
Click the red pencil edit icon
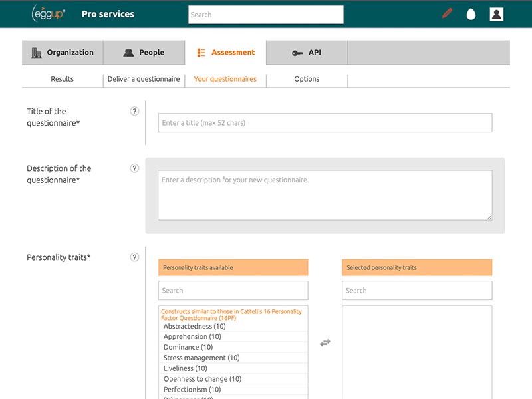point(447,13)
